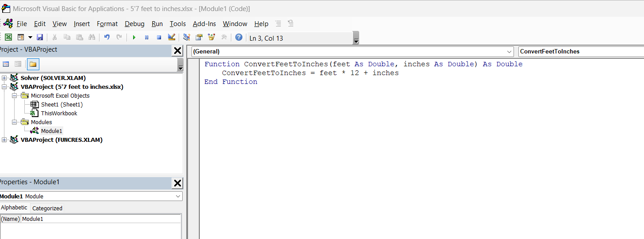Screen dimensions: 644x239
Task: Switch to the Categorized tab
Action: [47, 208]
